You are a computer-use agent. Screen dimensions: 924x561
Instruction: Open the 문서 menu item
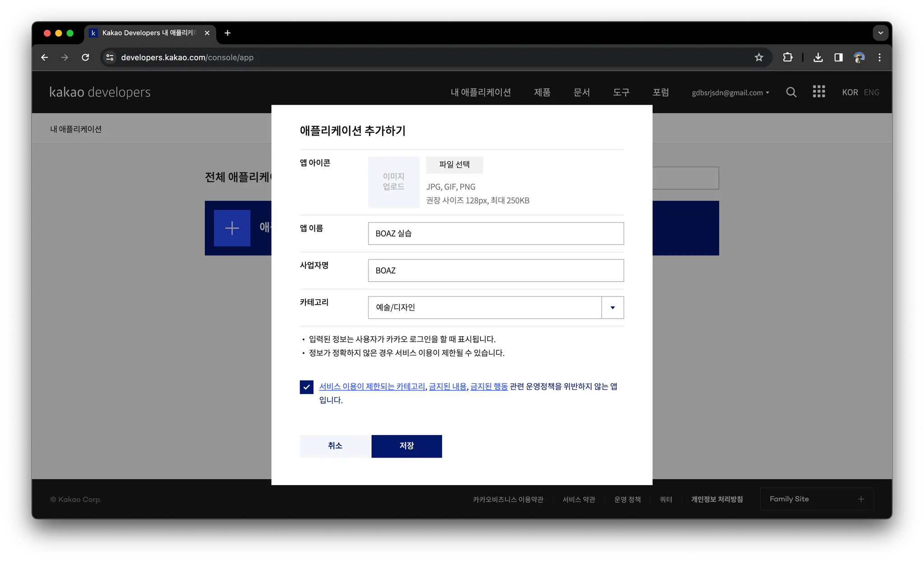[x=581, y=92]
